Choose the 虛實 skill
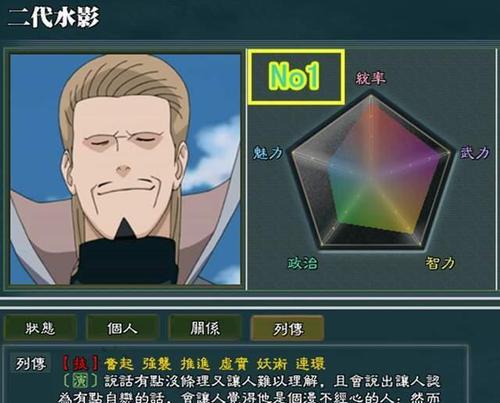The image size is (500, 403). (234, 364)
